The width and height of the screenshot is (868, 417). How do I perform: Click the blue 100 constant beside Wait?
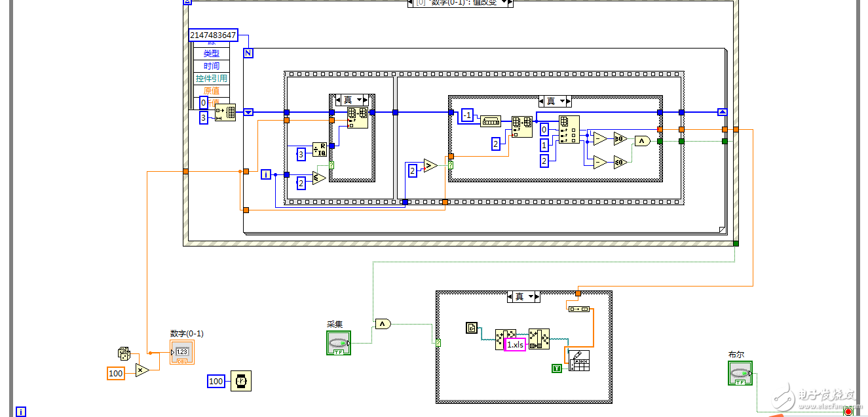coord(216,381)
